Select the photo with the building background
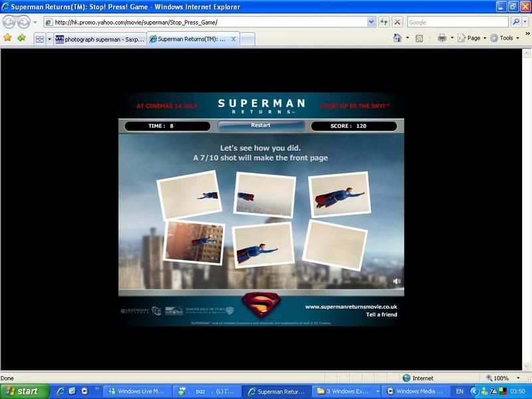 click(194, 242)
